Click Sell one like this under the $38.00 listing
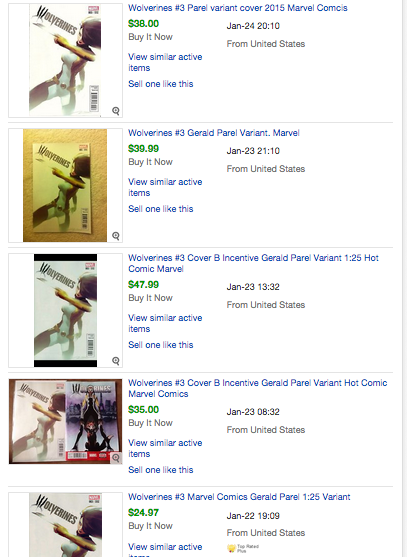Screen dimensions: 407x557 click(161, 84)
